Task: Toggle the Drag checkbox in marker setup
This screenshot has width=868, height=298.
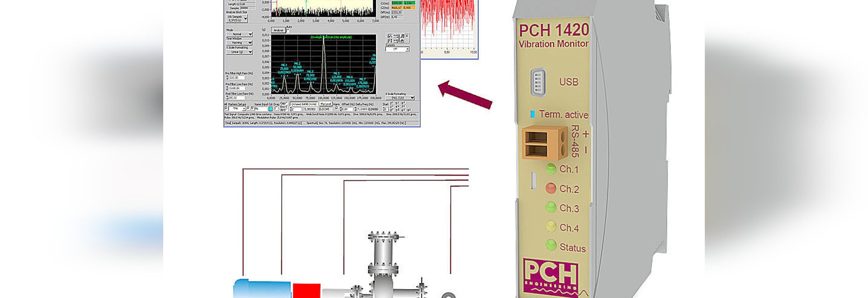Action: 276,108
